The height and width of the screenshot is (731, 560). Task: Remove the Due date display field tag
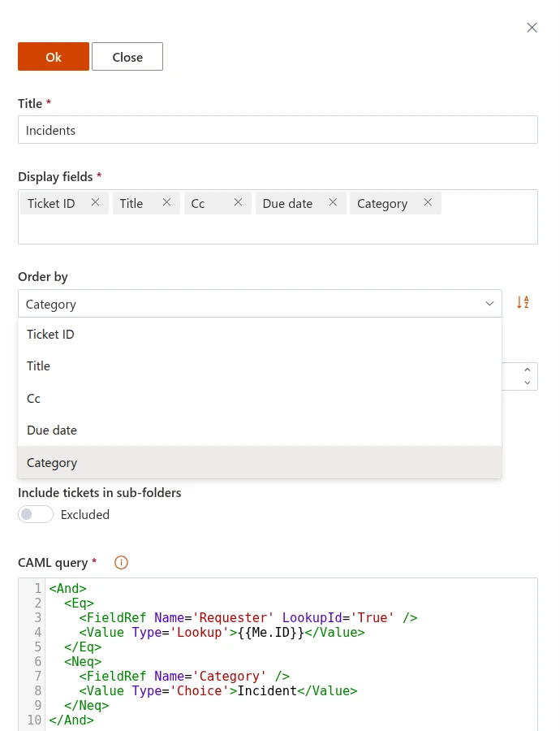333,203
